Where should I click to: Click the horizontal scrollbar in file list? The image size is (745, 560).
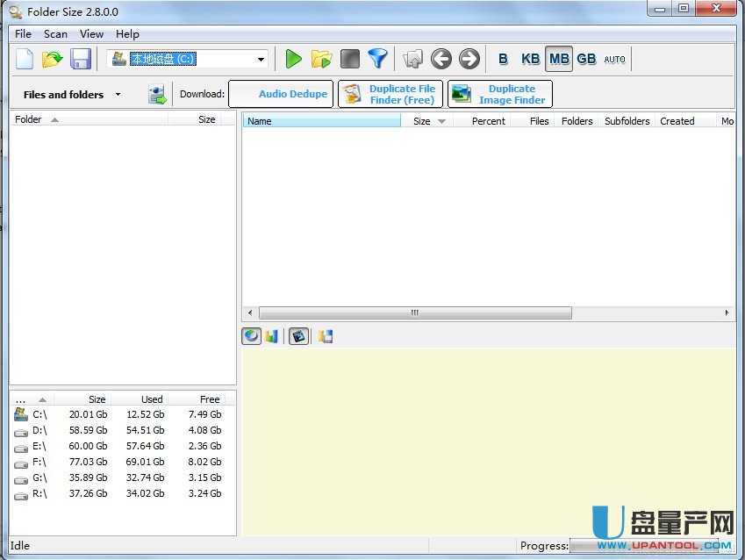(x=415, y=312)
